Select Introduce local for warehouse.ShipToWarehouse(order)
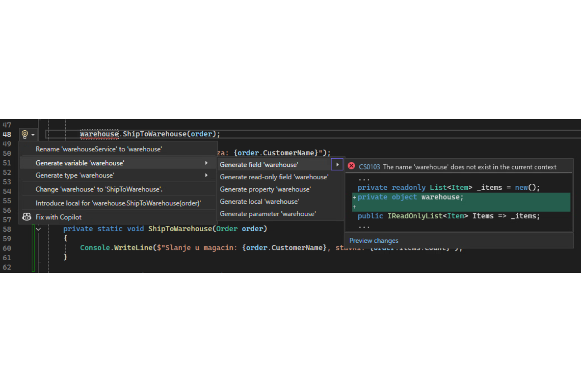This screenshot has width=581, height=392. [x=118, y=203]
